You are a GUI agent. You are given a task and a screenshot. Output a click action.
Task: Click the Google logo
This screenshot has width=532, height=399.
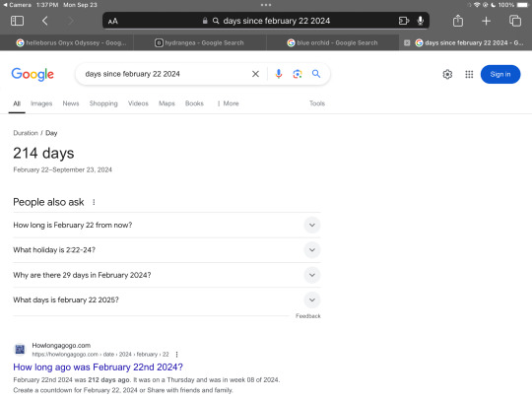point(33,74)
